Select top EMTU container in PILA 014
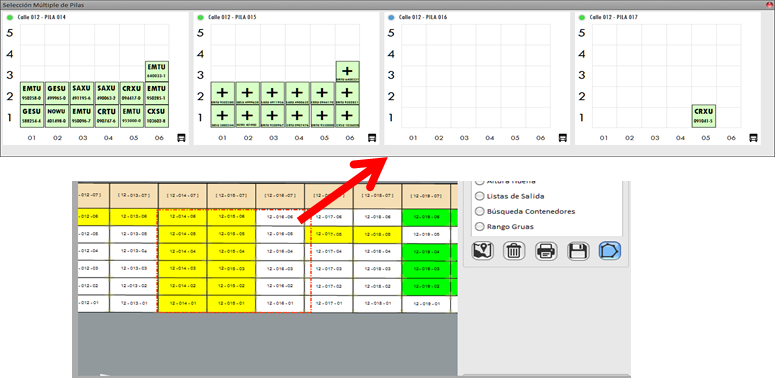This screenshot has height=378, width=775. tap(157, 71)
